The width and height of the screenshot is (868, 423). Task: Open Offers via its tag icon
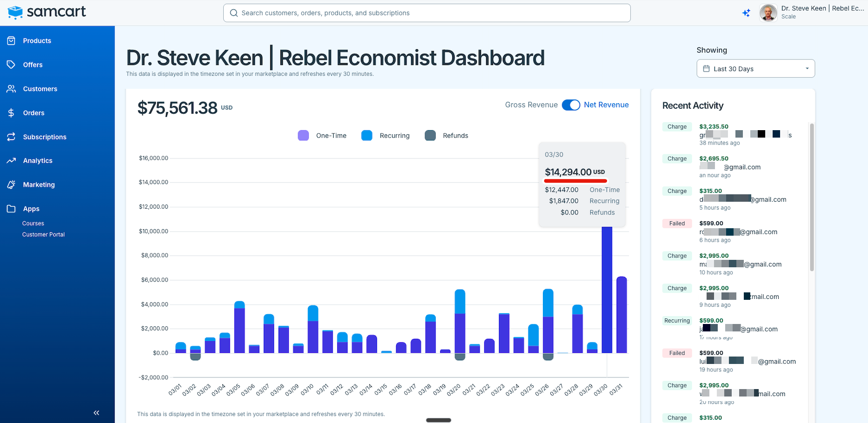[11, 65]
